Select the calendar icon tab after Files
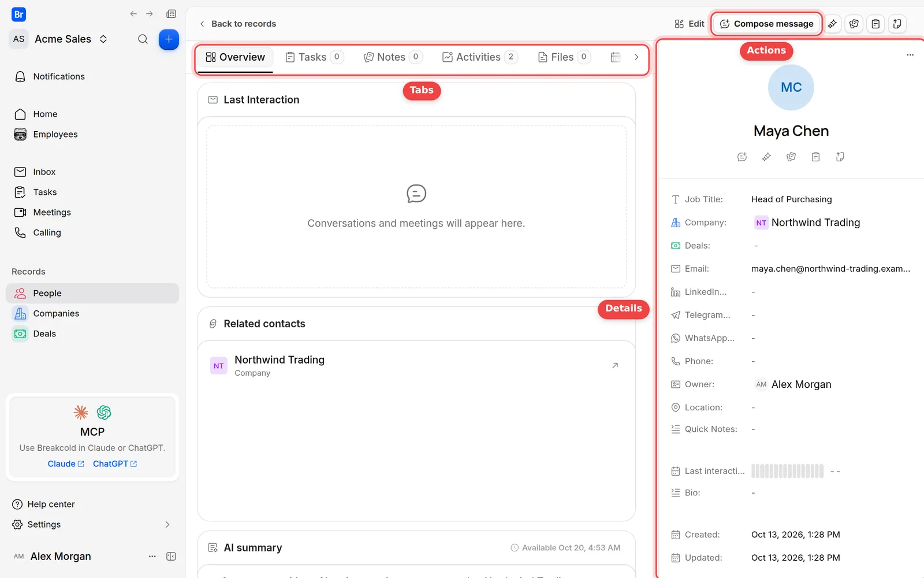Screen dimensions: 924x578 [616, 57]
